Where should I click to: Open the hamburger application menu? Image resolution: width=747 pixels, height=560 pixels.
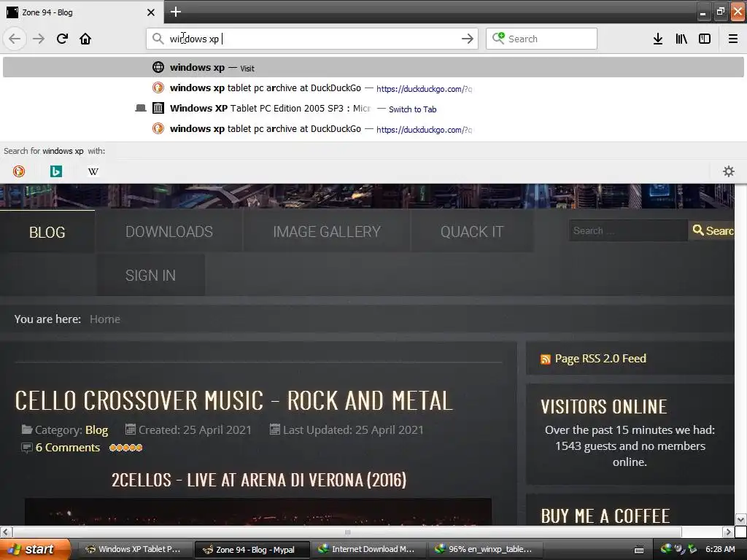click(x=732, y=39)
